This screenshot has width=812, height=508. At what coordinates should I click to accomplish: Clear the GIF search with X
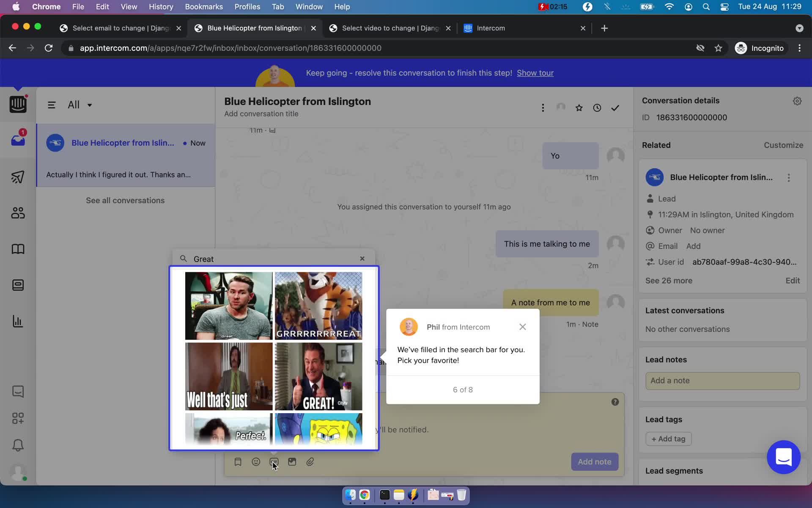click(362, 259)
